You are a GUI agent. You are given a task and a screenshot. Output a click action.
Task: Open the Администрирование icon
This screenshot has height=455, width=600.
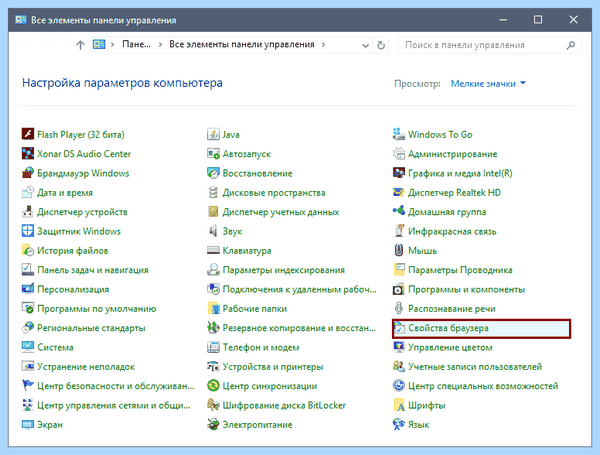399,153
